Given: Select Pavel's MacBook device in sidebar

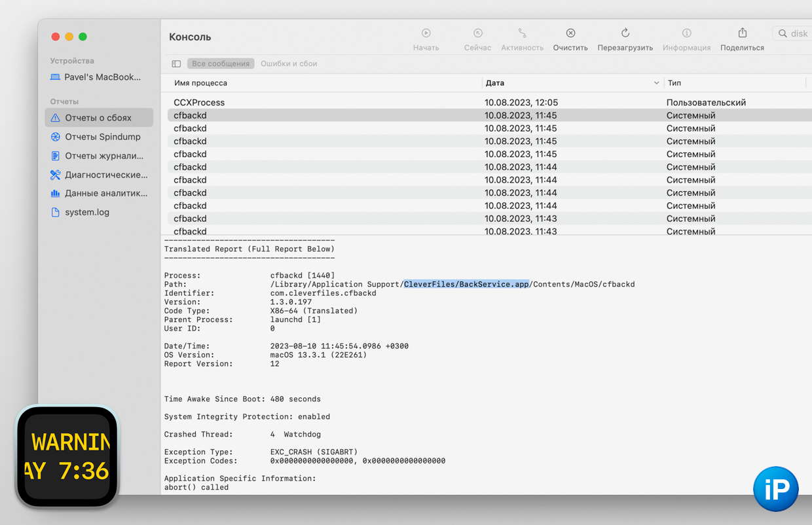Looking at the screenshot, I should (x=101, y=77).
